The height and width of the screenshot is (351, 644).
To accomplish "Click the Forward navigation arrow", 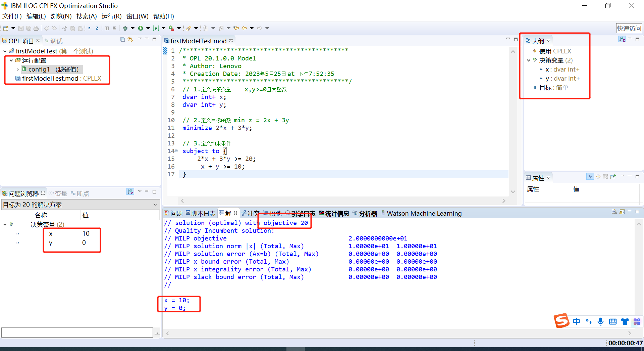I will (x=260, y=28).
